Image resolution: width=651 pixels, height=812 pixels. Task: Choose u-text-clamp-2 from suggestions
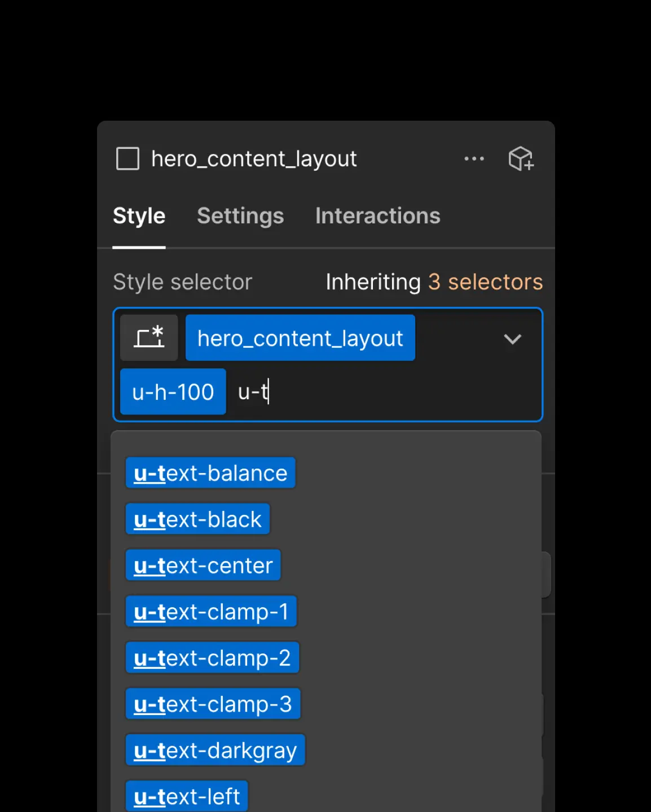coord(212,657)
